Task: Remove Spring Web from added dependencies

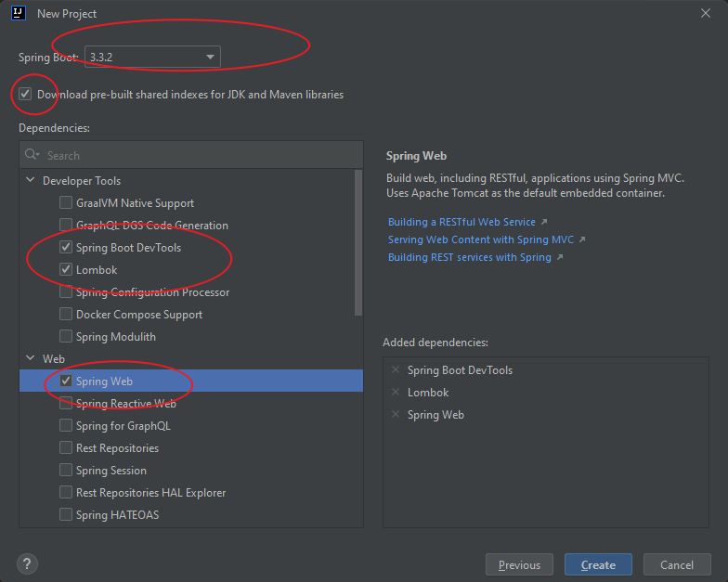Action: click(x=396, y=414)
